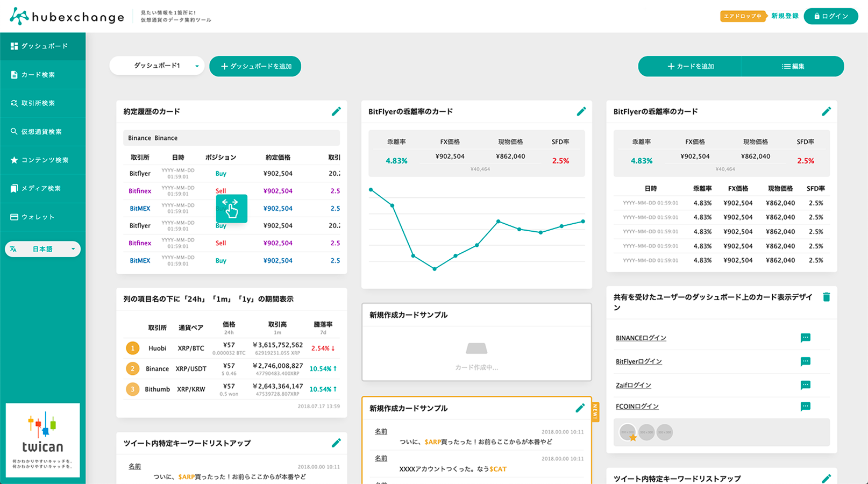Click the 取引高 column header
The height and width of the screenshot is (484, 868).
pos(278,324)
